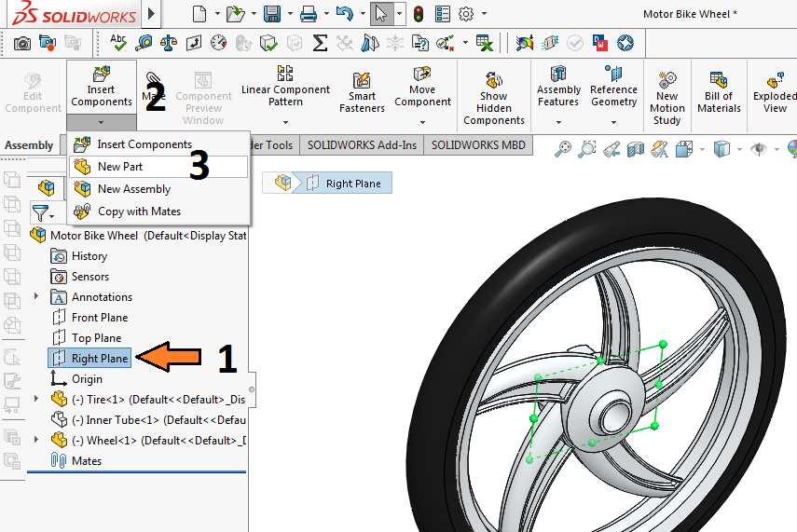The height and width of the screenshot is (532, 797).
Task: Click the Move Component button
Action: point(422,87)
